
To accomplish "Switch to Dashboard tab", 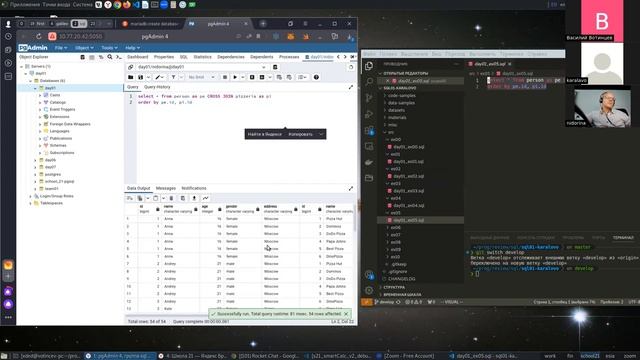I will pyautogui.click(x=138, y=57).
